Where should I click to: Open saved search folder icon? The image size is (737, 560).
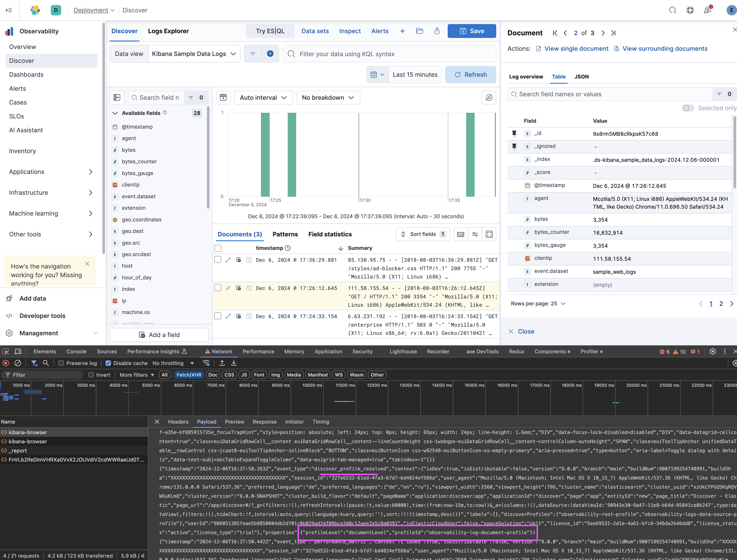coord(420,31)
